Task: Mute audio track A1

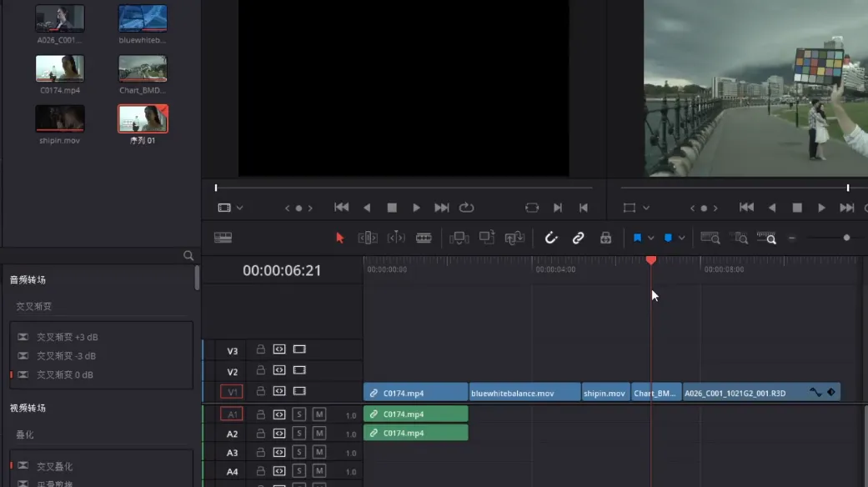Action: (x=319, y=414)
